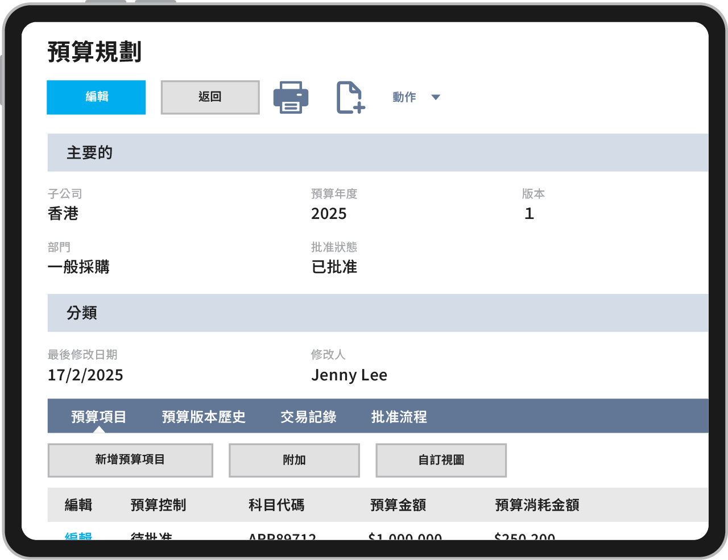The width and height of the screenshot is (728, 560).
Task: Select the 預算消耗金額 column header
Action: pos(537,505)
